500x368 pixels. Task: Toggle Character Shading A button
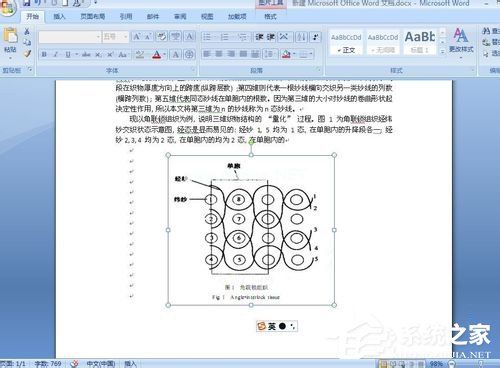coord(176,54)
